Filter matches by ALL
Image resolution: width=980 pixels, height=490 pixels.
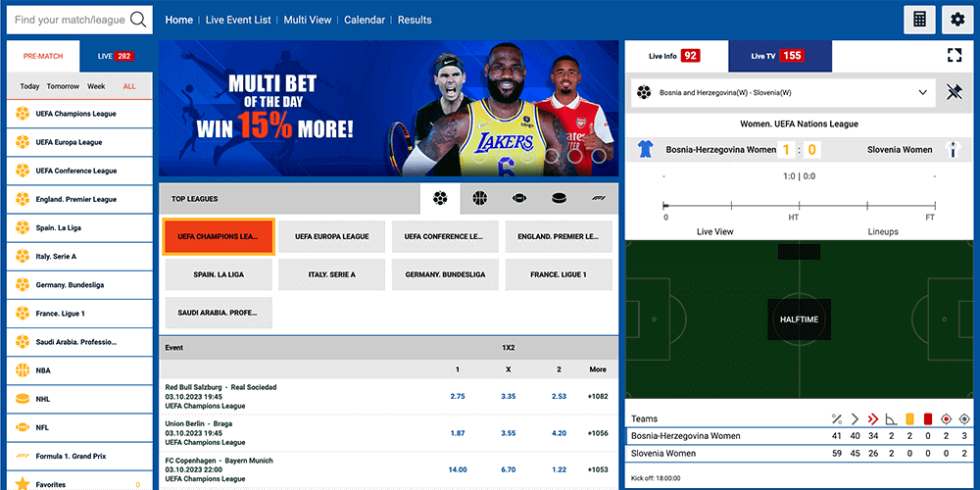coord(129,86)
